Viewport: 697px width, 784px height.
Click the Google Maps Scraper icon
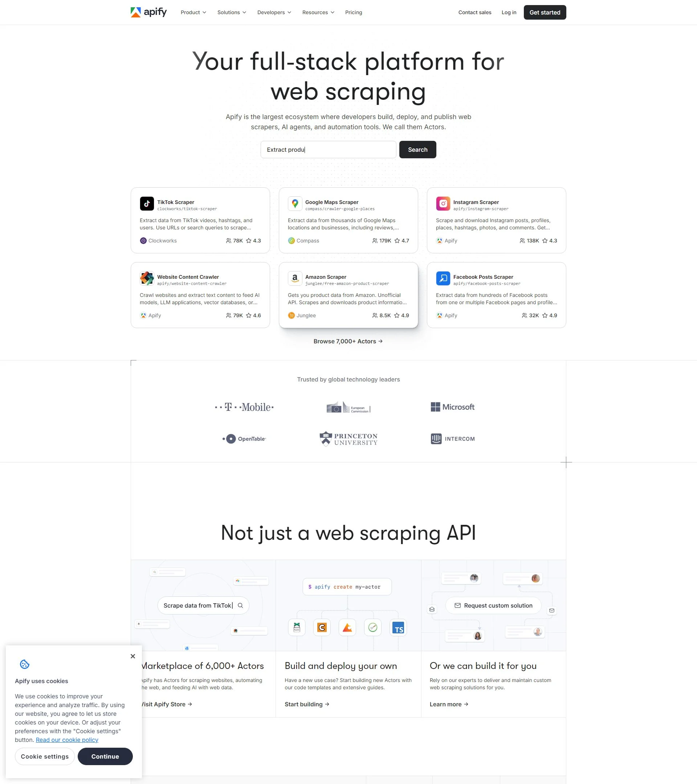click(295, 204)
